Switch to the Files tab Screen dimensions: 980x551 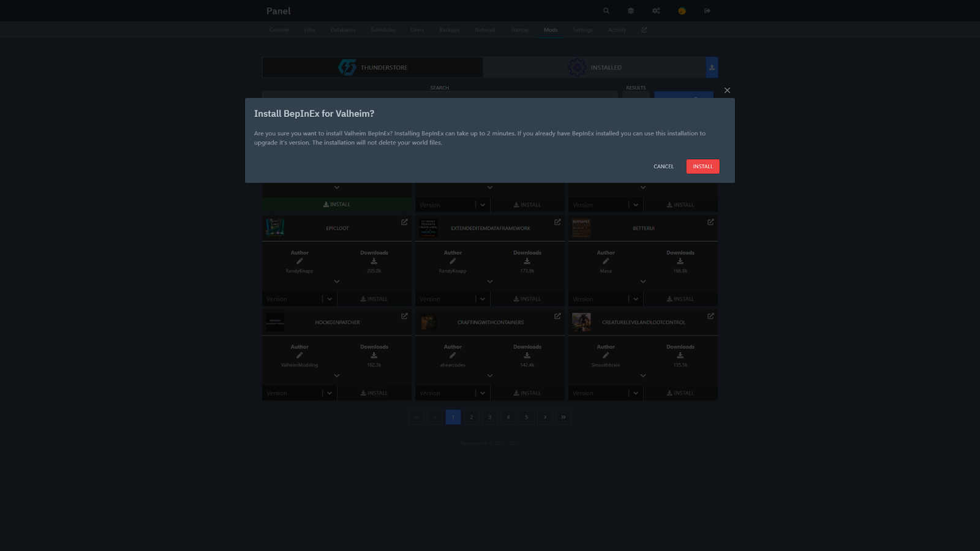(310, 30)
